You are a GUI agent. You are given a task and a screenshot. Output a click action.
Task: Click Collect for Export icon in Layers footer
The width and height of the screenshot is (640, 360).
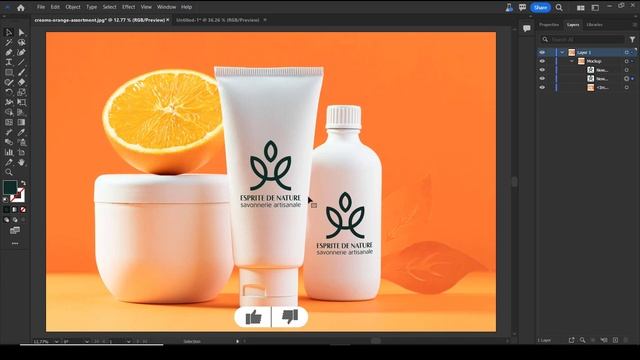(571, 340)
